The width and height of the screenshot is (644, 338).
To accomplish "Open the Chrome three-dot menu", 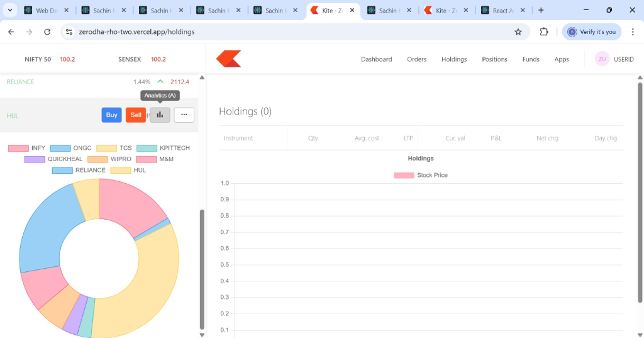I will (633, 31).
